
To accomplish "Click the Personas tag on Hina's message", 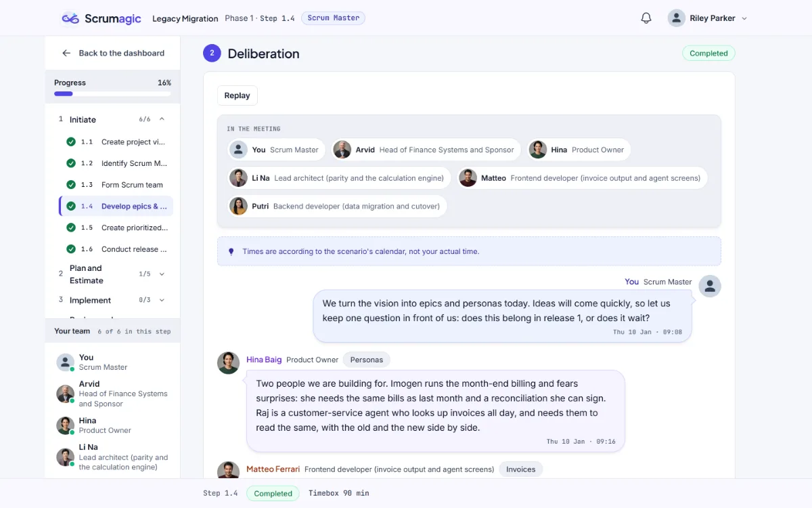I will tap(367, 360).
